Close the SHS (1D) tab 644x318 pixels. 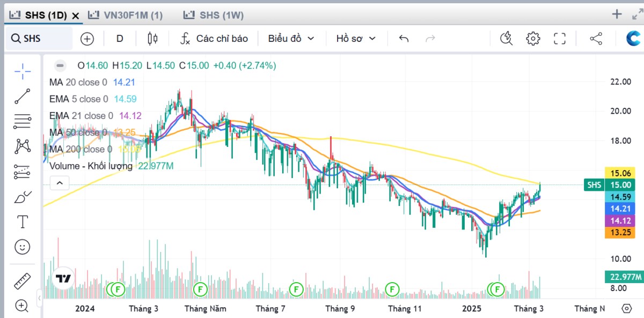tap(76, 16)
